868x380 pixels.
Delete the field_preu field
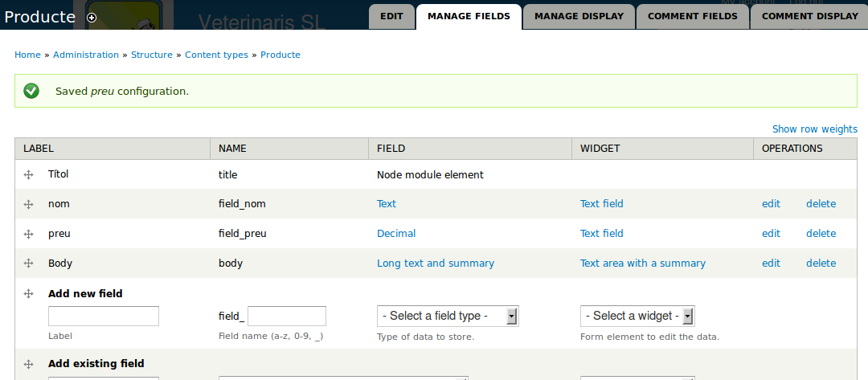(x=821, y=234)
